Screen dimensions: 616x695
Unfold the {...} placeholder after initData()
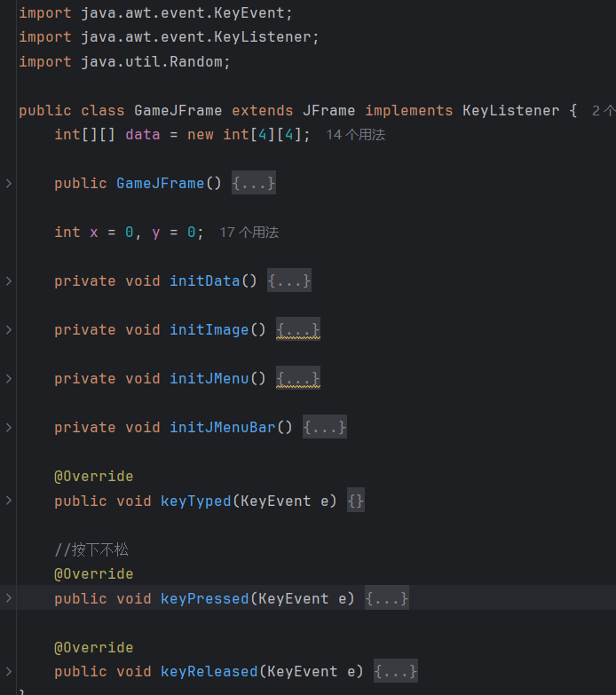(289, 280)
